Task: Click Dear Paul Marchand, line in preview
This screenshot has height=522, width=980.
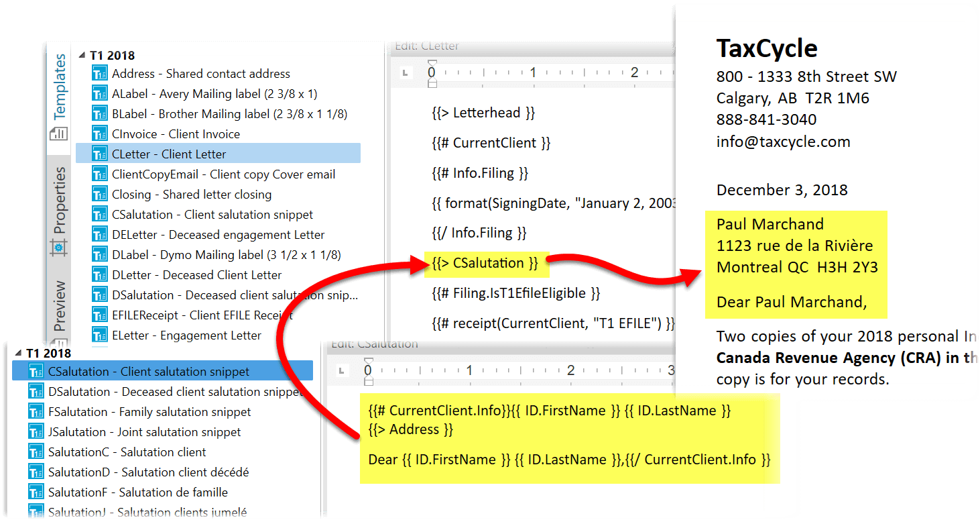Action: point(791,302)
